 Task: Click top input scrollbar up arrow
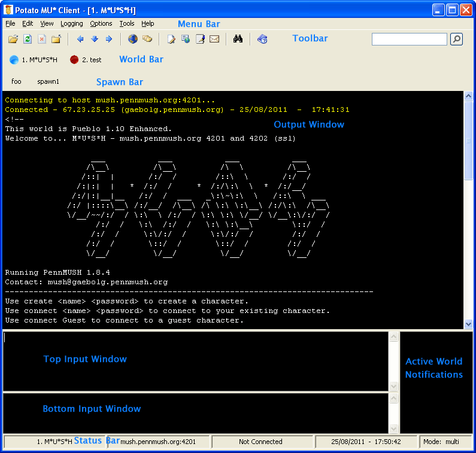[393, 336]
